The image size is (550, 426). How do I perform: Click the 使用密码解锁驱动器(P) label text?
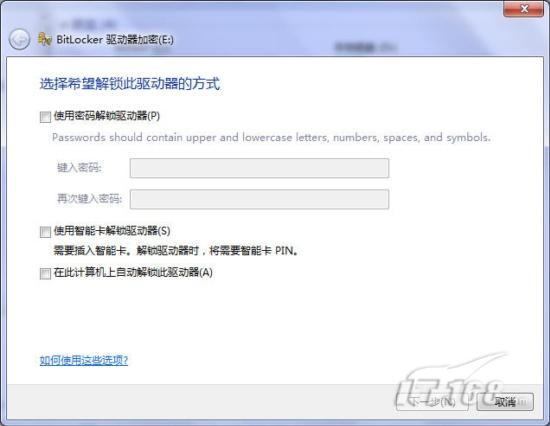click(107, 116)
